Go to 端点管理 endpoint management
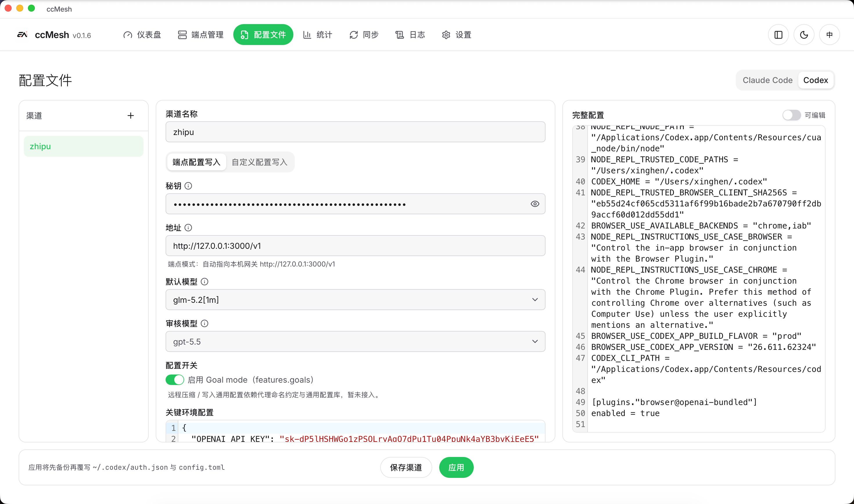The height and width of the screenshot is (504, 854). (x=200, y=35)
